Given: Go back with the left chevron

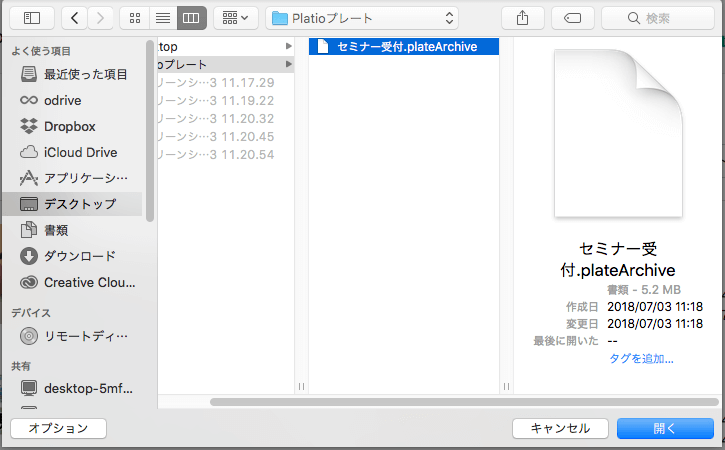Looking at the screenshot, I should click(75, 18).
